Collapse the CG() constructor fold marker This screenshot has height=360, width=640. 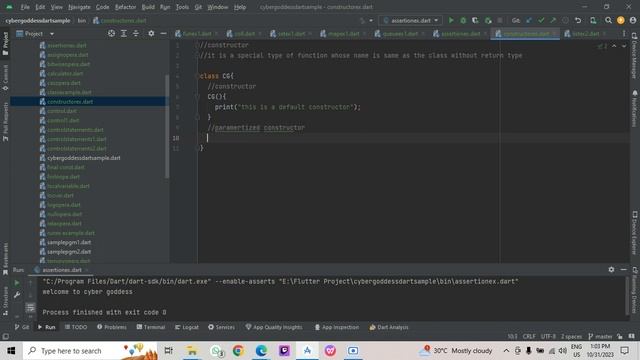click(198, 97)
